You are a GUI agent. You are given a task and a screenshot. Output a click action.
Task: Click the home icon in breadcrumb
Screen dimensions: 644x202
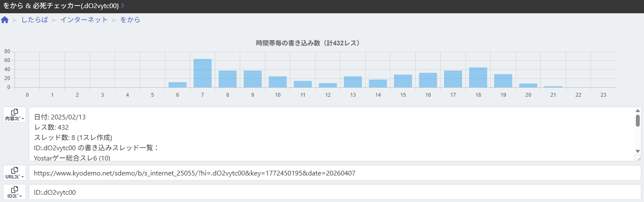pyautogui.click(x=5, y=20)
